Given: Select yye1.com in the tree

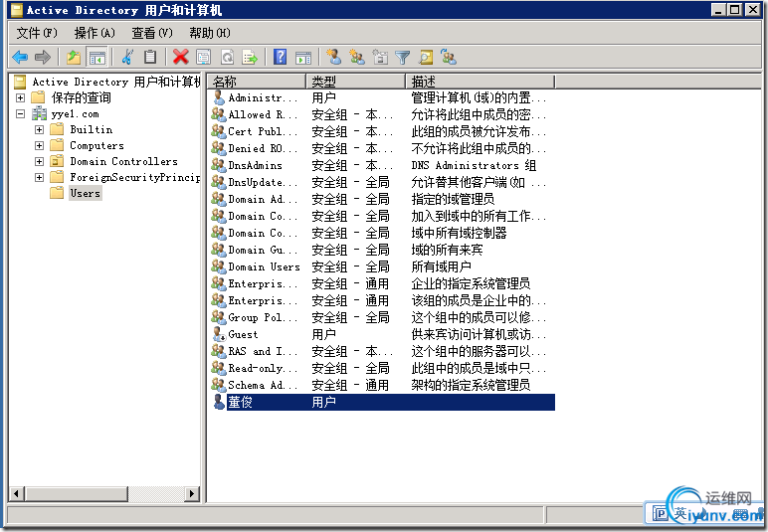Looking at the screenshot, I should tap(75, 113).
